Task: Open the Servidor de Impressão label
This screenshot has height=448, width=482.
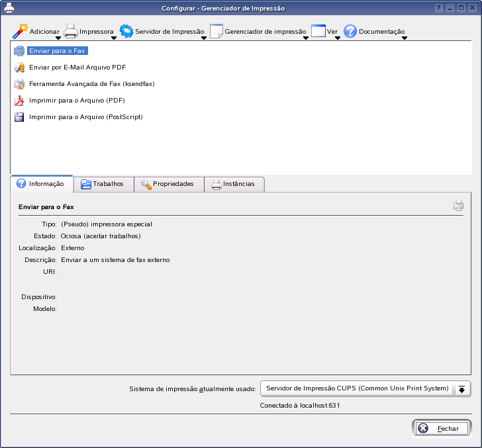Action: point(169,31)
